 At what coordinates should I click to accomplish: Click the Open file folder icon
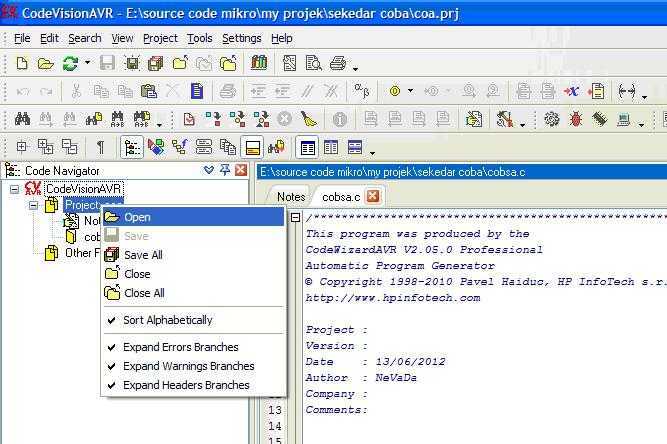[45, 64]
